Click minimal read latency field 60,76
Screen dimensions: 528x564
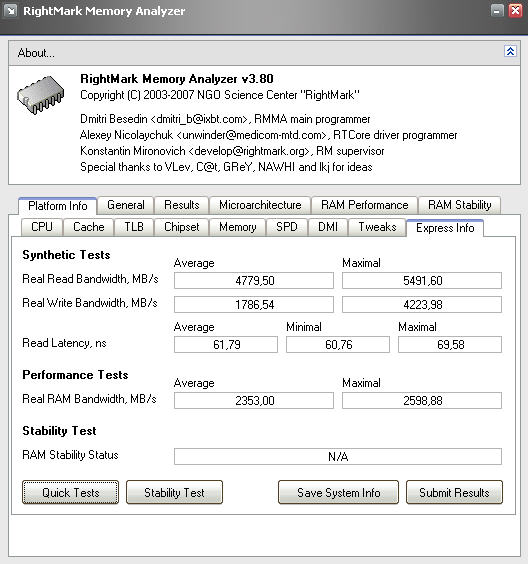[338, 345]
